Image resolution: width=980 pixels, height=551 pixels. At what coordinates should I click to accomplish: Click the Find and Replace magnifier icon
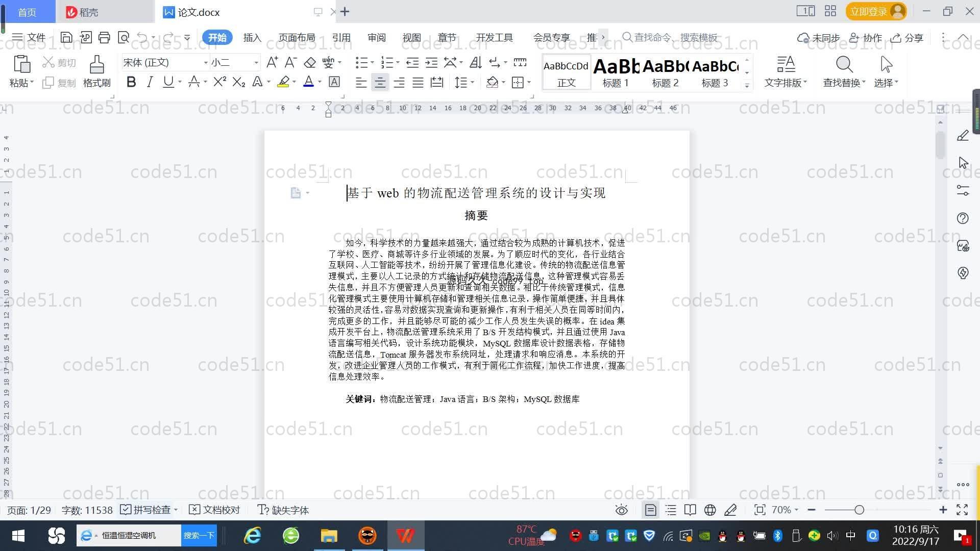pyautogui.click(x=844, y=64)
